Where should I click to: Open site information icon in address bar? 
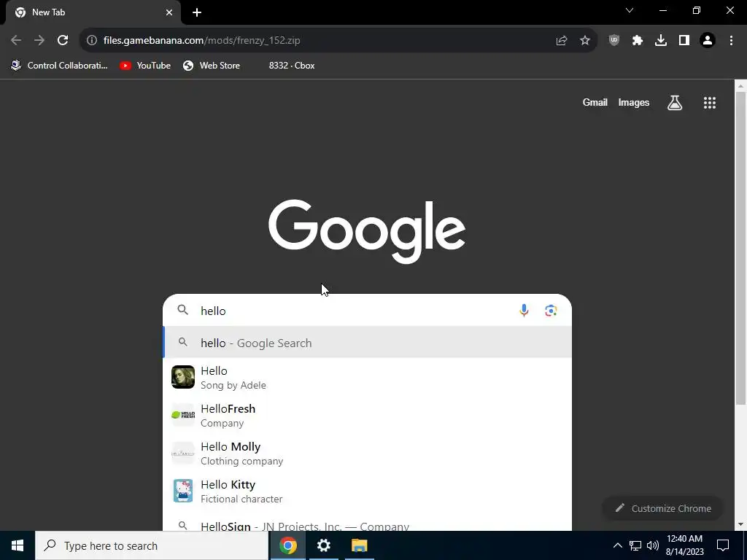[x=92, y=41]
